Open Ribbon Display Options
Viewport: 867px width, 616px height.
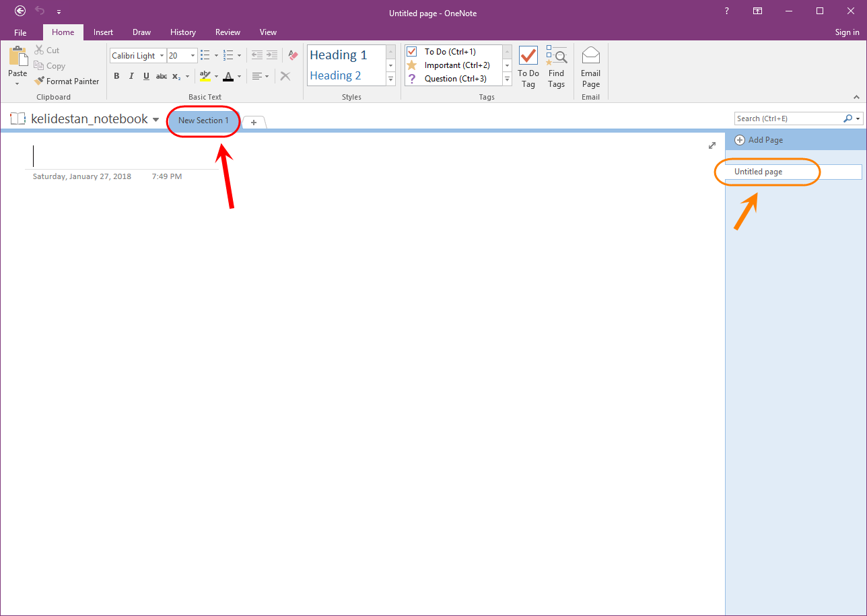point(757,11)
